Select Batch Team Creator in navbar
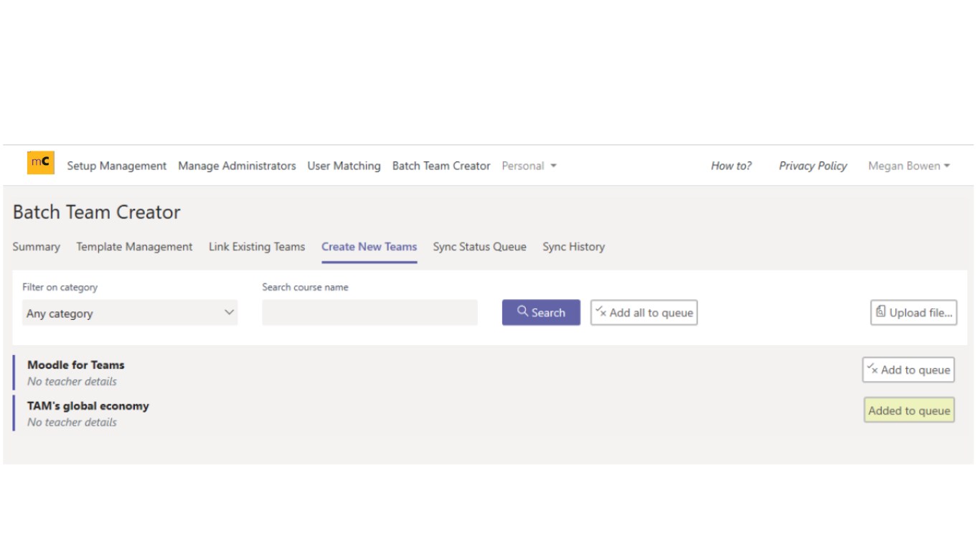Screen dimensions: 980x551 [x=441, y=166]
